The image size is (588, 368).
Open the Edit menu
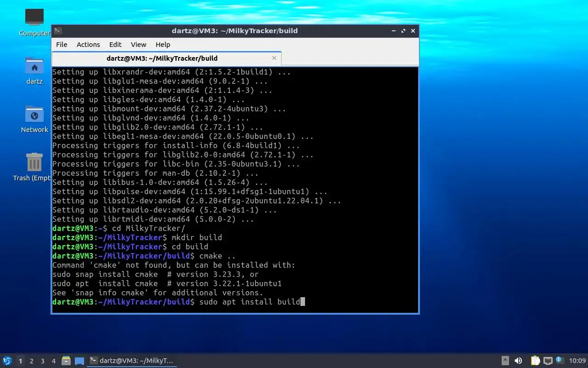pyautogui.click(x=115, y=45)
